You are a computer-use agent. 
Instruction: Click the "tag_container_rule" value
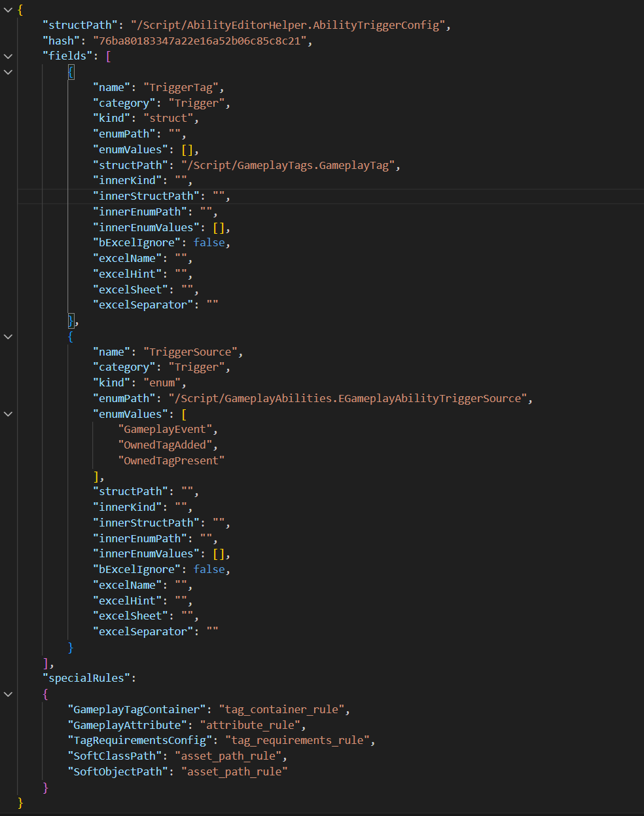click(281, 709)
